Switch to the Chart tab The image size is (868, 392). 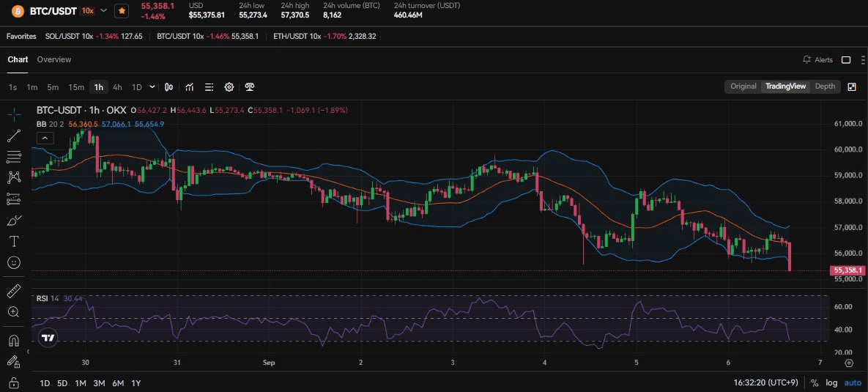coord(18,59)
